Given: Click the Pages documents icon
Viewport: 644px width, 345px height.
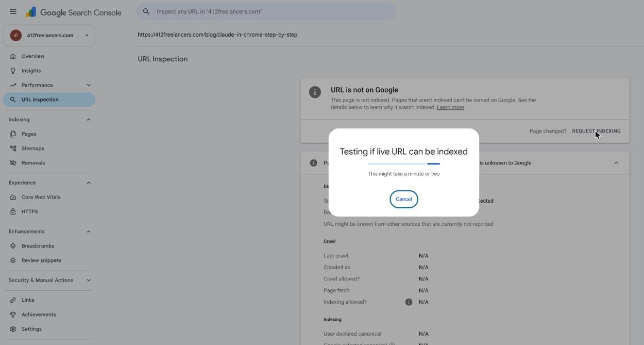Looking at the screenshot, I should click(13, 134).
